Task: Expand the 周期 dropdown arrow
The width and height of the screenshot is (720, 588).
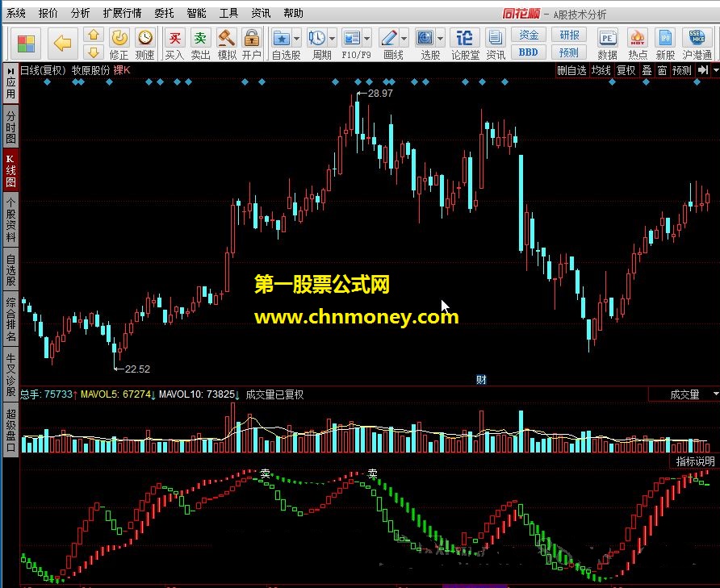Action: click(332, 39)
